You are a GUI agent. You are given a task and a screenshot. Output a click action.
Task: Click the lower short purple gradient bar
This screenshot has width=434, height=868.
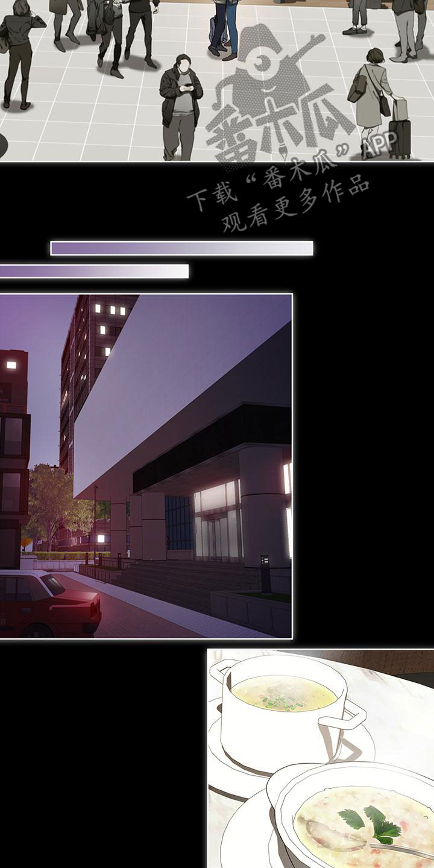(x=93, y=271)
